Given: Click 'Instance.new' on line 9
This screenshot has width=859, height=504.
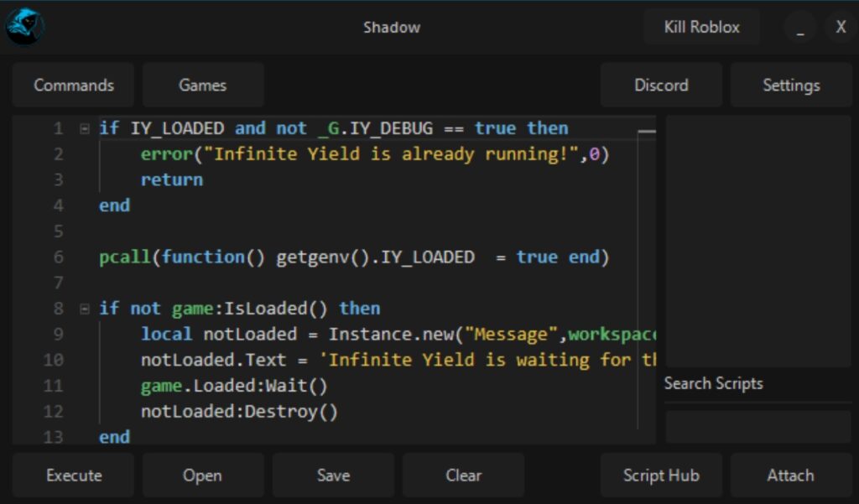Looking at the screenshot, I should tap(391, 334).
